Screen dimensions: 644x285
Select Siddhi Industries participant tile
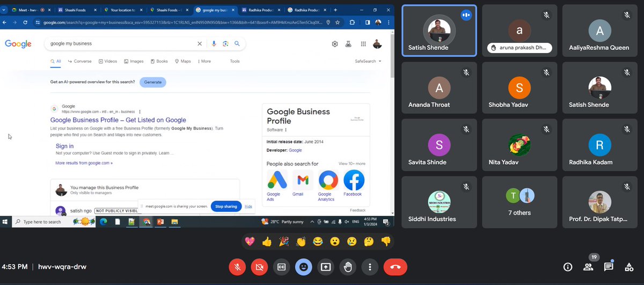(439, 202)
